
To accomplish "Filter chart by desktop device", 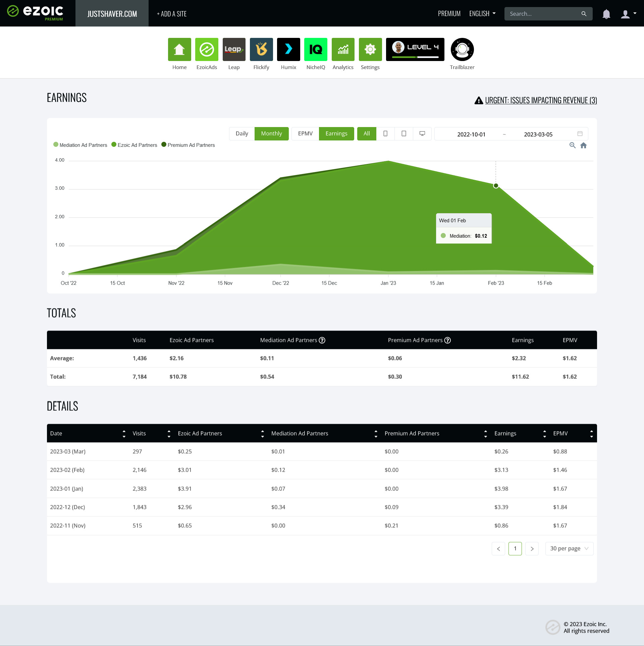I will (422, 134).
